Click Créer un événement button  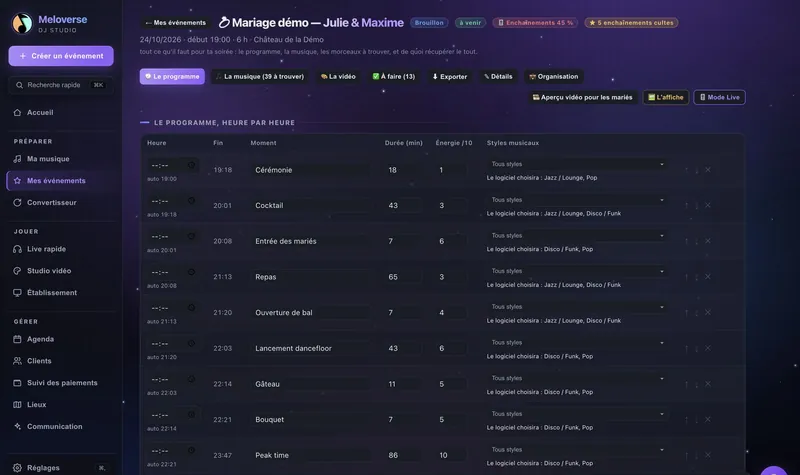(x=61, y=56)
